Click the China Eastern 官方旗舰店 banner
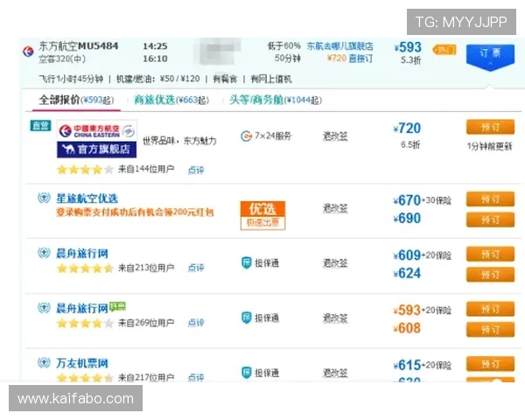The height and width of the screenshot is (420, 525). (x=97, y=138)
